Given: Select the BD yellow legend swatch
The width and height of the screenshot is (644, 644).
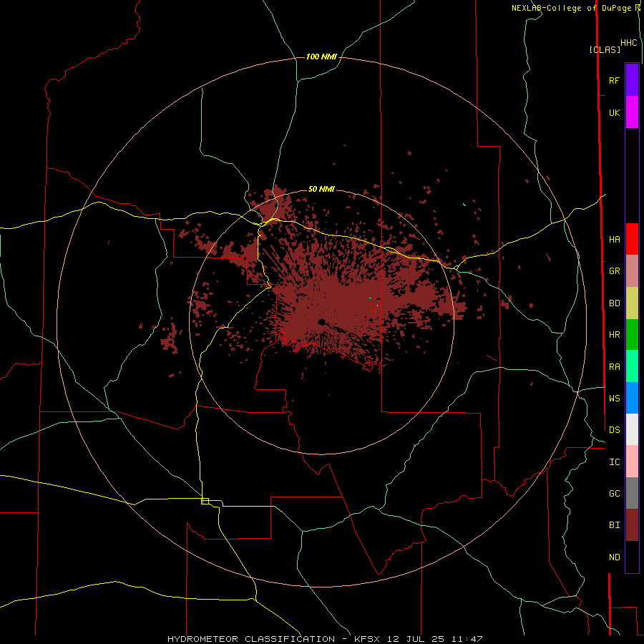Looking at the screenshot, I should (632, 303).
